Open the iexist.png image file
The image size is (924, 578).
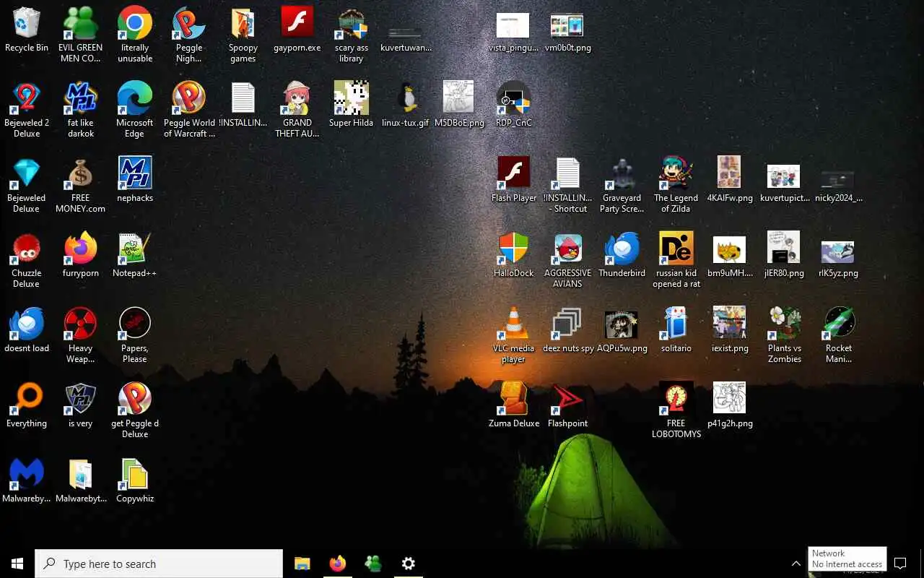tap(730, 329)
